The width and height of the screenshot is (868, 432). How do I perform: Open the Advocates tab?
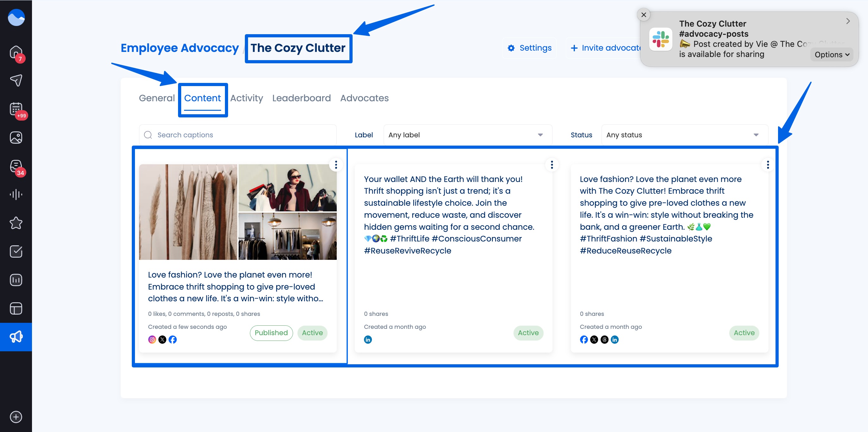pyautogui.click(x=364, y=98)
